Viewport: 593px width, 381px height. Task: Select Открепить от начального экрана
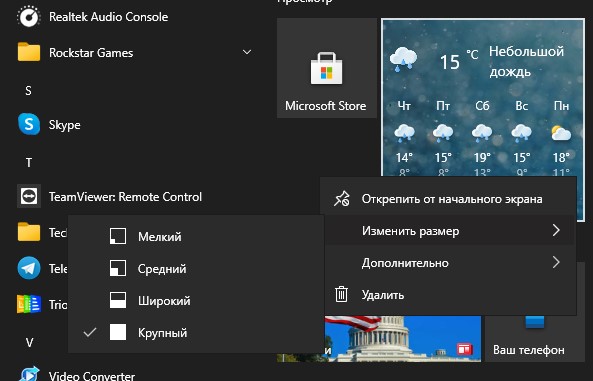pyautogui.click(x=449, y=199)
